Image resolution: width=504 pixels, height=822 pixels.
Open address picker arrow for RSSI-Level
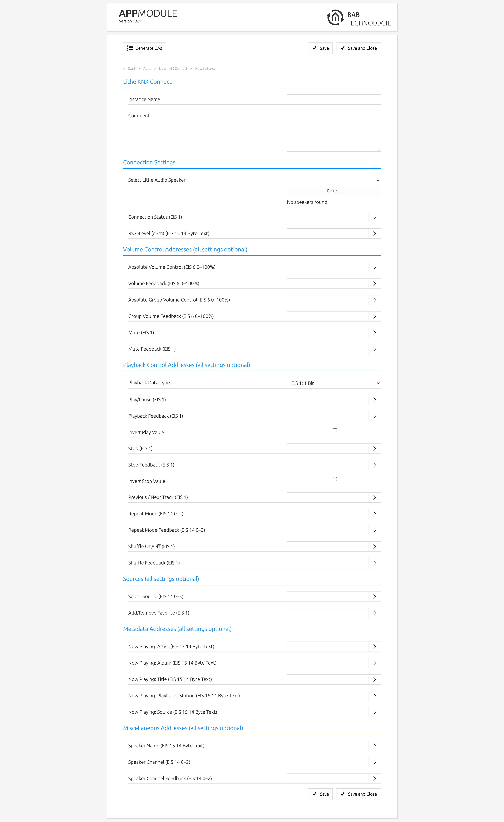374,234
